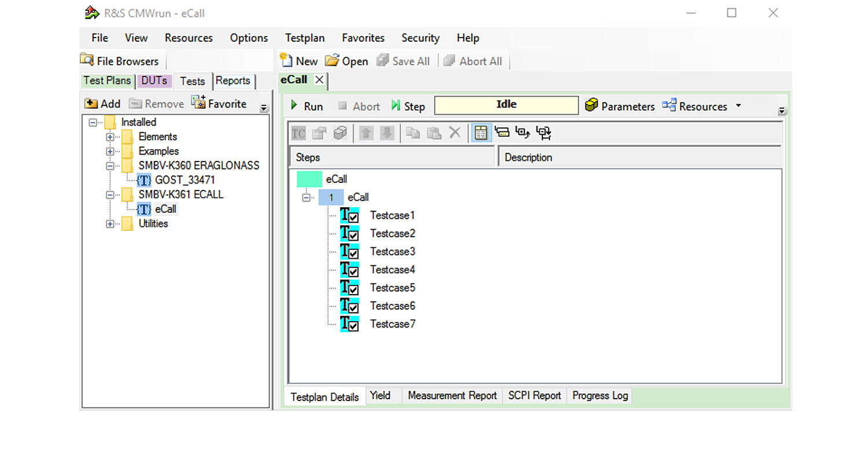Screen dimensions: 868x463
Task: Open the Parameters cube icon
Action: coord(591,106)
